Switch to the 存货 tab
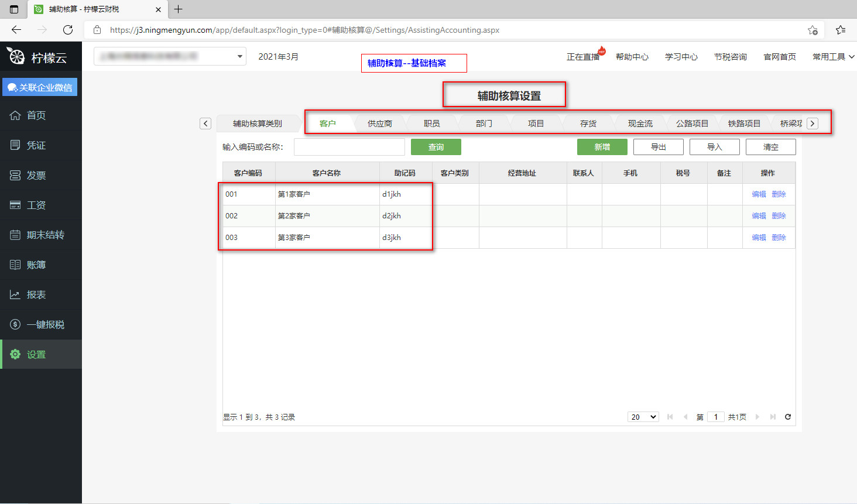Viewport: 857px width, 504px height. click(x=588, y=124)
